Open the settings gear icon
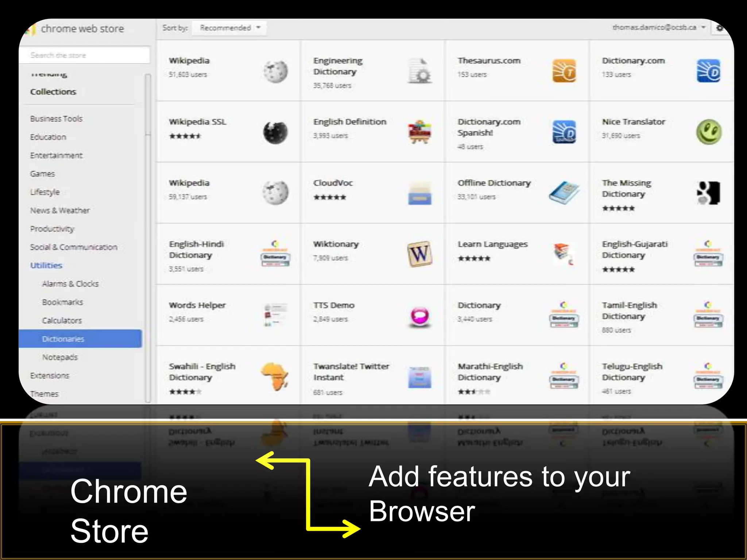Viewport: 747px width, 560px height. [x=720, y=28]
